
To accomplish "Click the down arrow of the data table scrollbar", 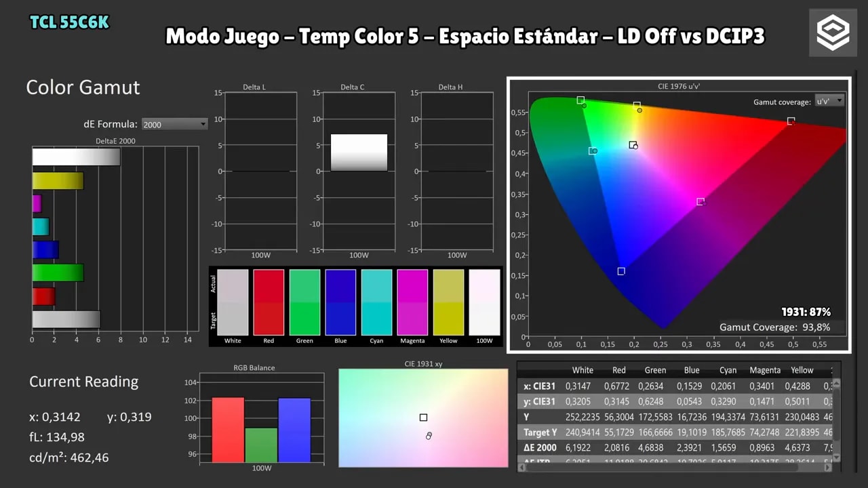I will pyautogui.click(x=837, y=457).
